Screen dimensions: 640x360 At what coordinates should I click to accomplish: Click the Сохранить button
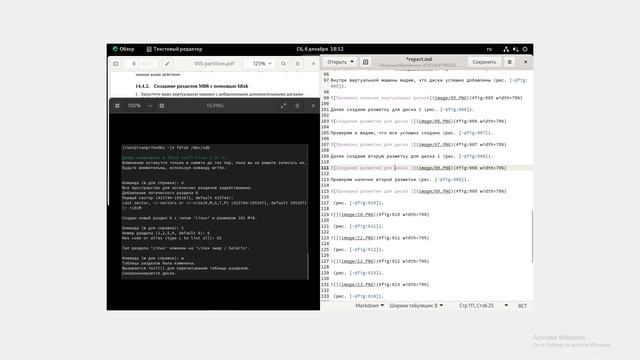[484, 62]
